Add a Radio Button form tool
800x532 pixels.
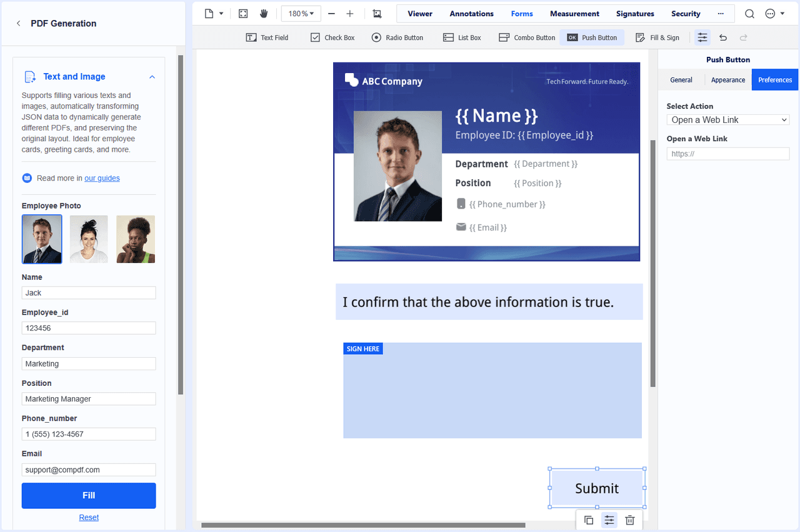(397, 37)
